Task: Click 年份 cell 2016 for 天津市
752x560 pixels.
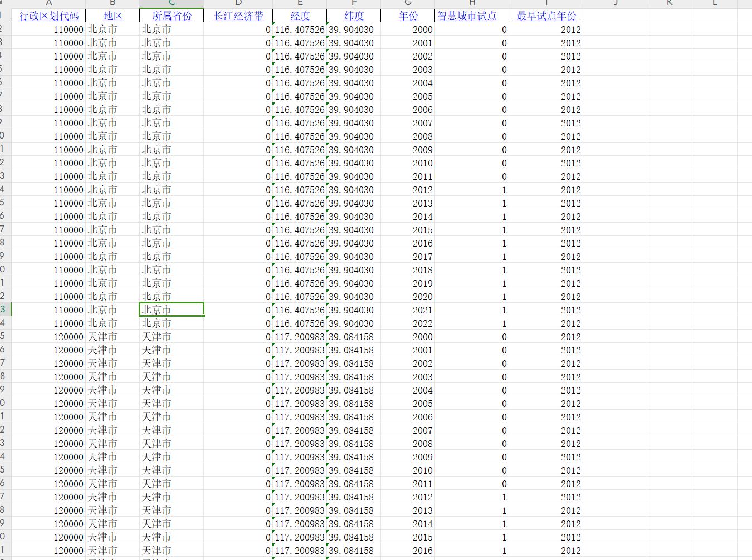Action: coord(408,551)
